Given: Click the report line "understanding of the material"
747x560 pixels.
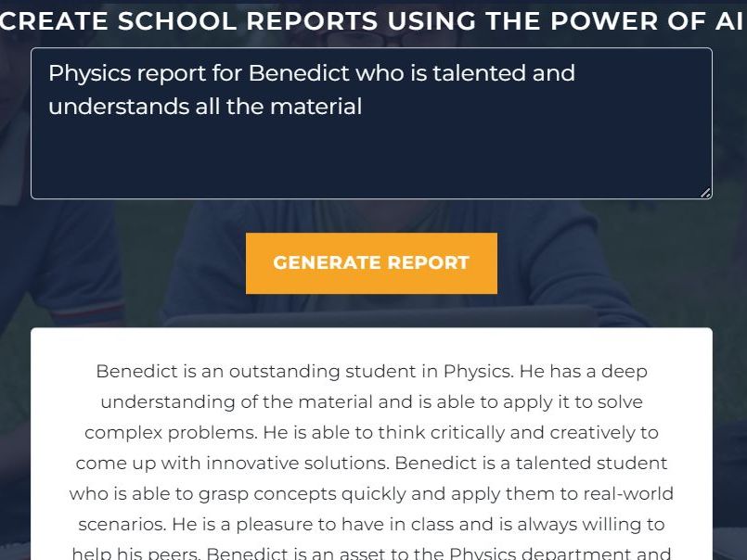Looking at the screenshot, I should click(371, 402).
